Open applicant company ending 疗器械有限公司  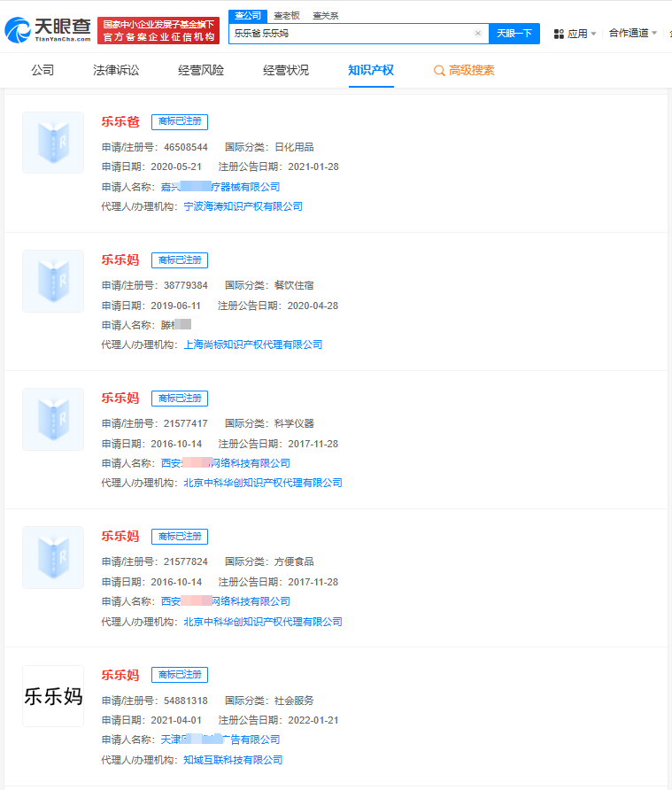coord(220,187)
